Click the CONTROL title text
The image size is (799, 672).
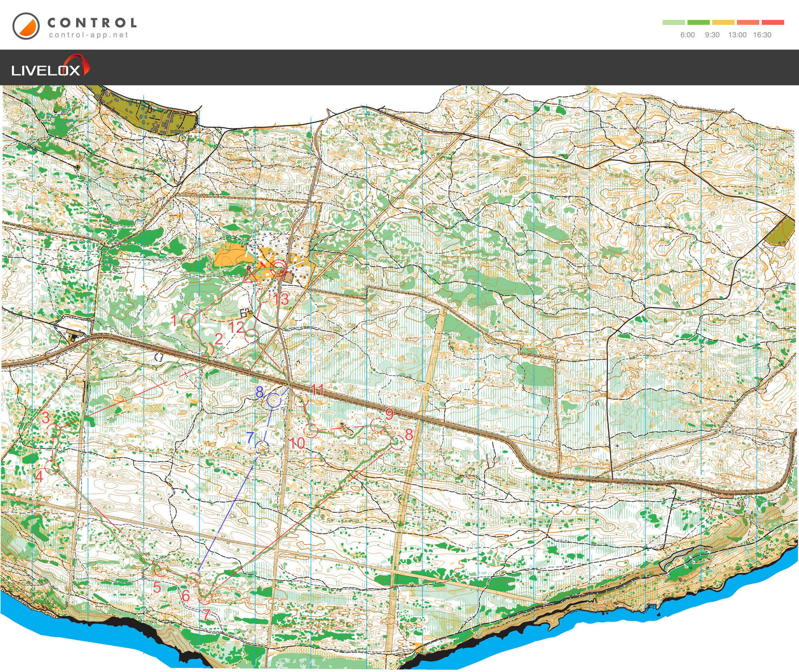tap(92, 22)
